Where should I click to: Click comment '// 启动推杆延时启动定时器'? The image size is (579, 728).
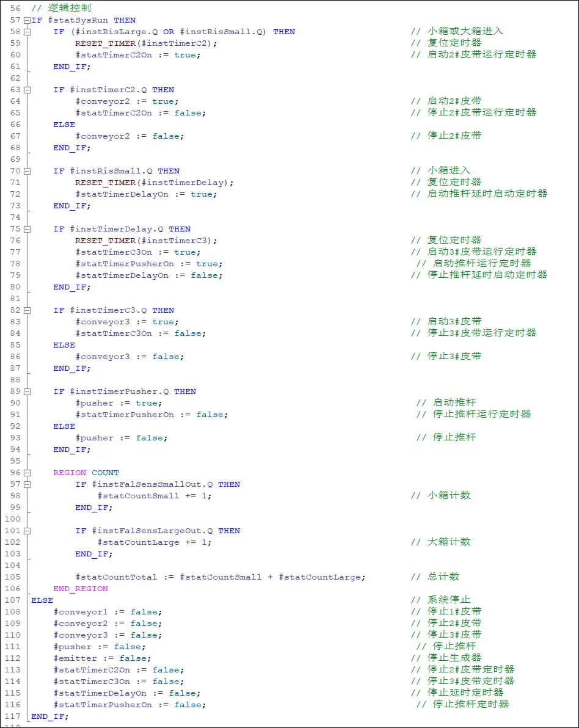[479, 194]
